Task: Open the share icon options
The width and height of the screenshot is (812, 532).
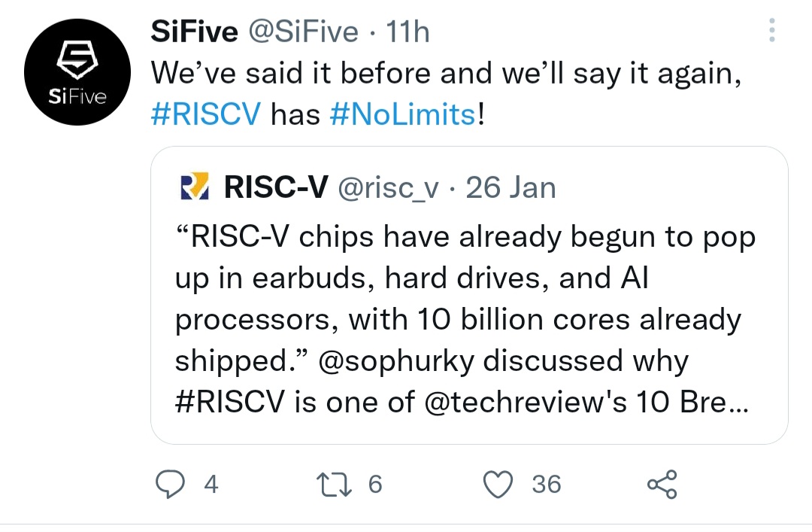Action: click(662, 484)
